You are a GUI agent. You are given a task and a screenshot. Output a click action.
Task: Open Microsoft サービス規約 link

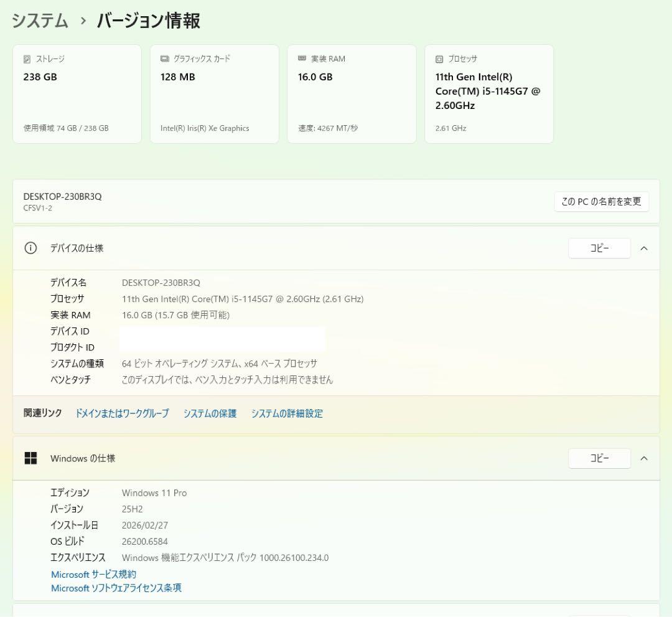click(93, 574)
